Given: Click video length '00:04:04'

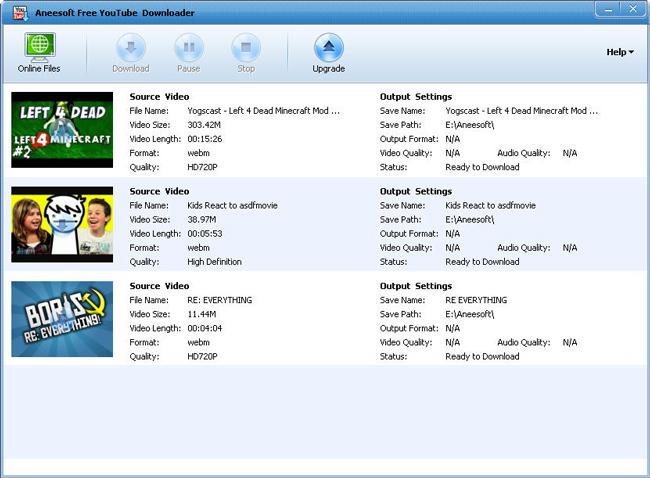Looking at the screenshot, I should point(205,328).
